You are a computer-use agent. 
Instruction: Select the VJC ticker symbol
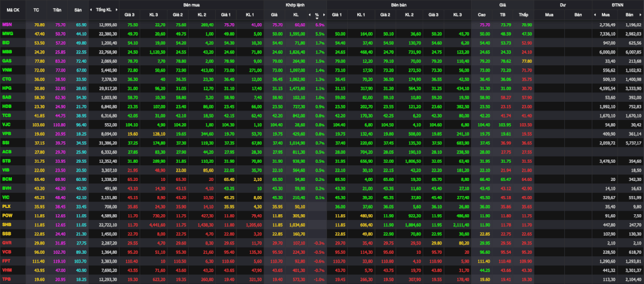(6, 125)
